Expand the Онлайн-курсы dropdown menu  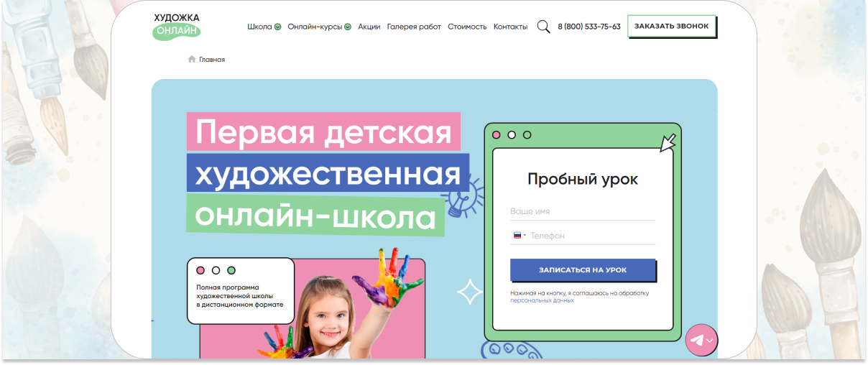pos(319,27)
